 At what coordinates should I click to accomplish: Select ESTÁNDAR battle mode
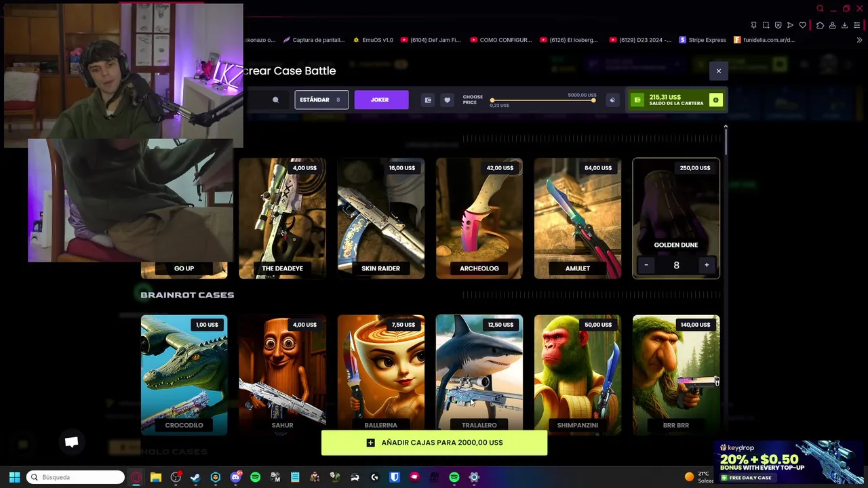point(321,100)
